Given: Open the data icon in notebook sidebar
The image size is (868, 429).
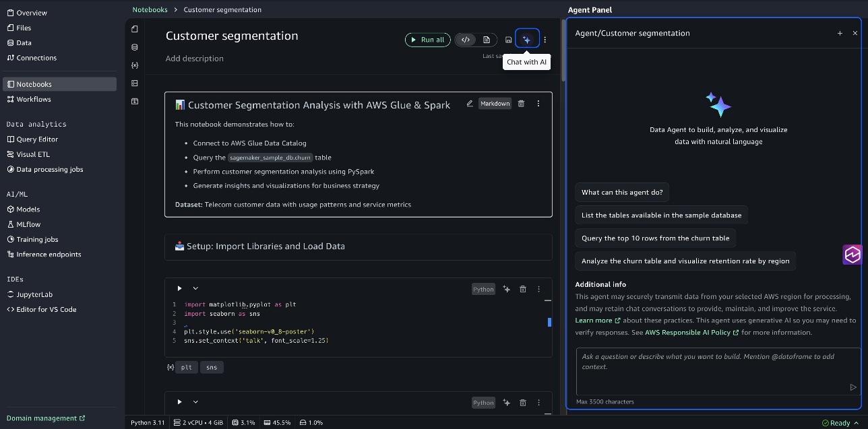Looking at the screenshot, I should tap(135, 47).
